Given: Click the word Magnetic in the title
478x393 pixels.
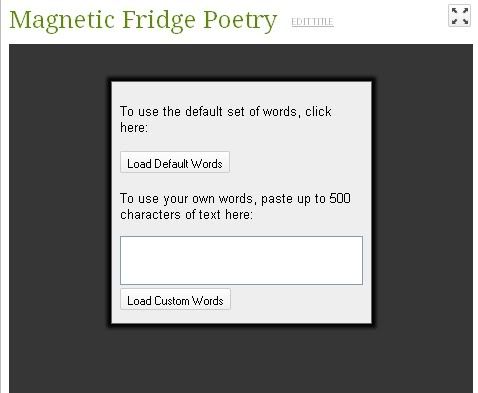Looking at the screenshot, I should [x=62, y=21].
